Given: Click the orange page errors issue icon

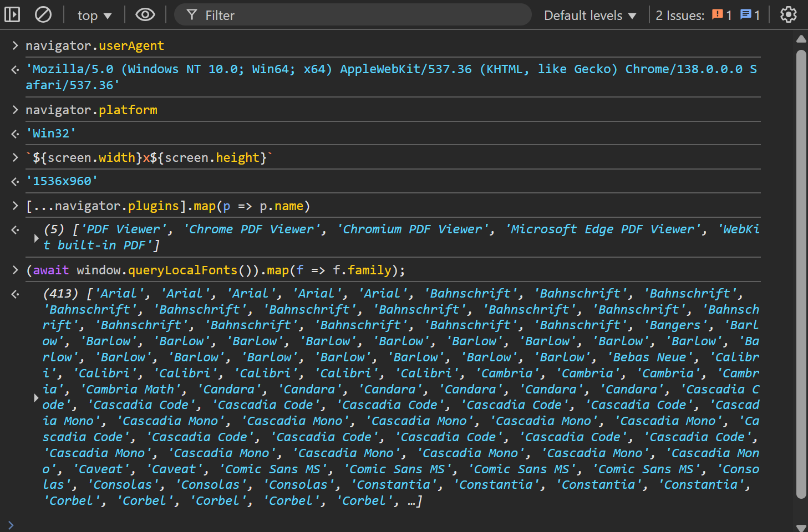Looking at the screenshot, I should pos(718,14).
